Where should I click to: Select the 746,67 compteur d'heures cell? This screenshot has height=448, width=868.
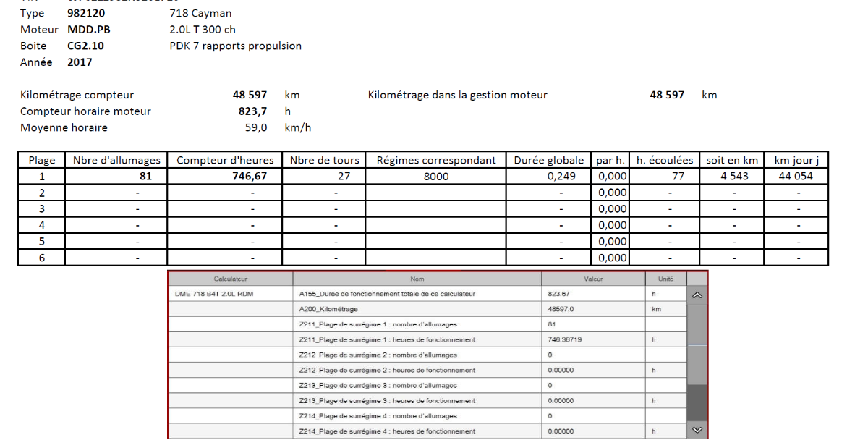tap(225, 177)
